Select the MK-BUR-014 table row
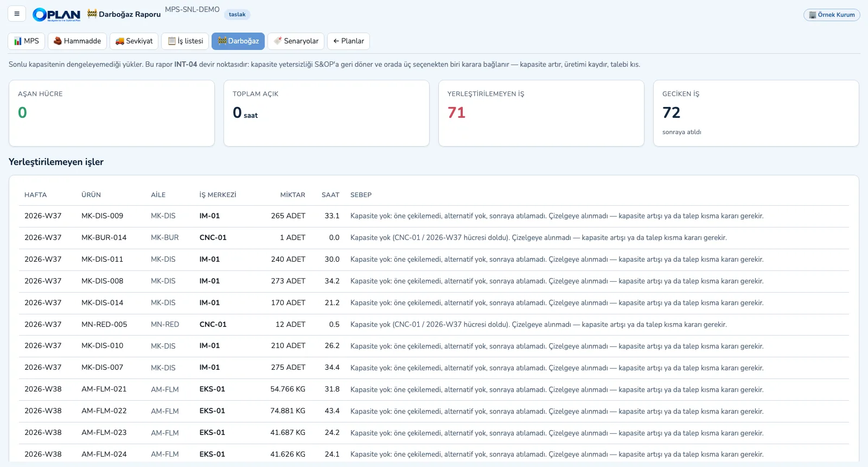Viewport: 868px width, 467px height. (x=434, y=238)
